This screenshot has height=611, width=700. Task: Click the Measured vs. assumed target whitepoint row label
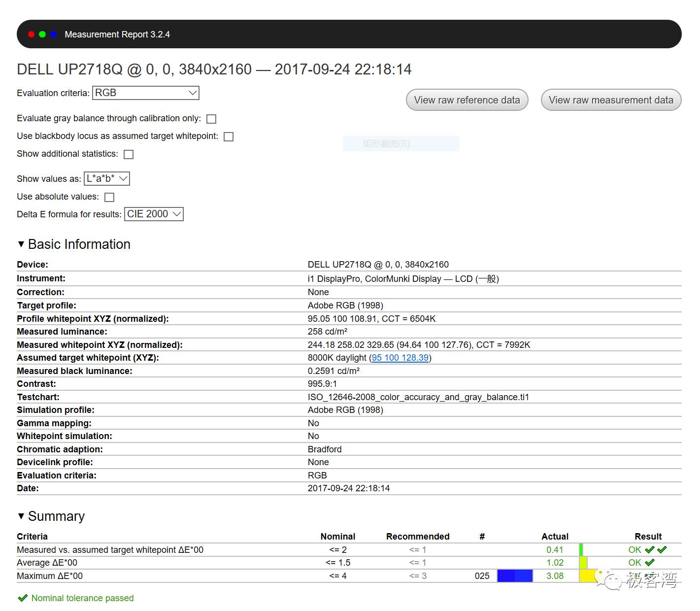(110, 550)
